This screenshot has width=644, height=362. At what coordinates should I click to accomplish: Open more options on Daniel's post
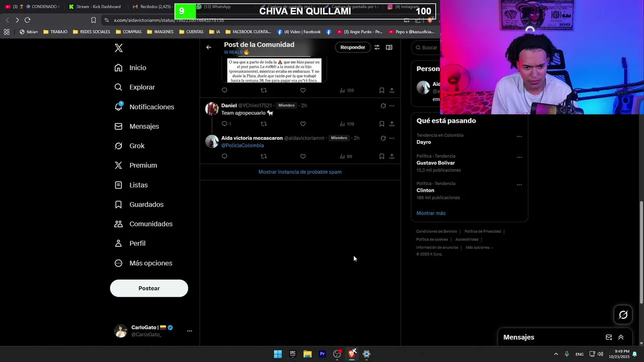click(392, 106)
